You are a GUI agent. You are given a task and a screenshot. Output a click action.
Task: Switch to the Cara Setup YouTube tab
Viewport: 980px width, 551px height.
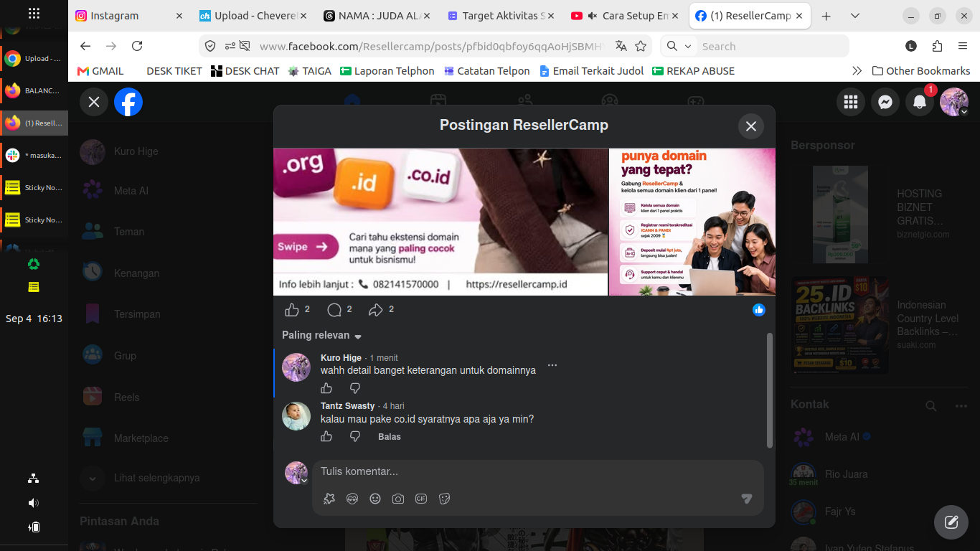pyautogui.click(x=626, y=16)
